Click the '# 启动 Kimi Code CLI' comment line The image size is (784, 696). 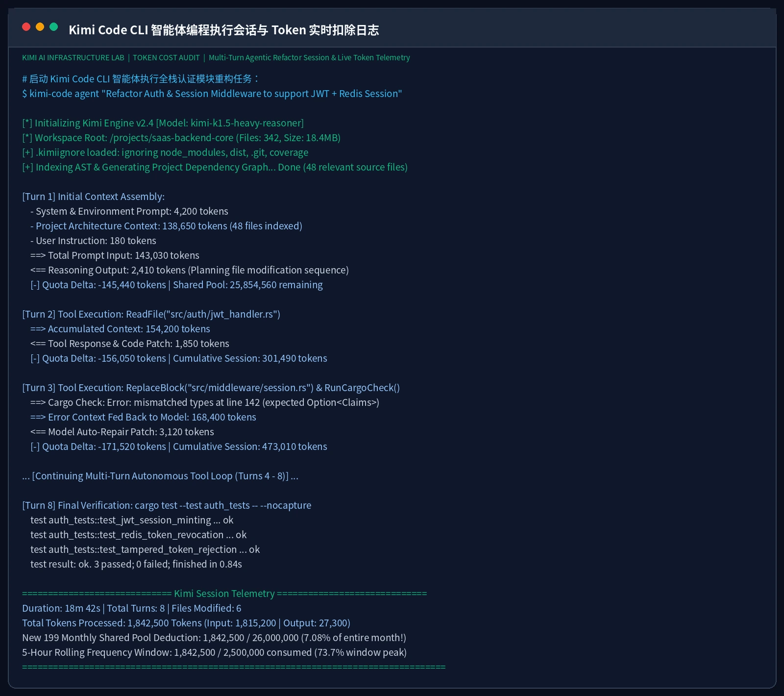pos(141,79)
